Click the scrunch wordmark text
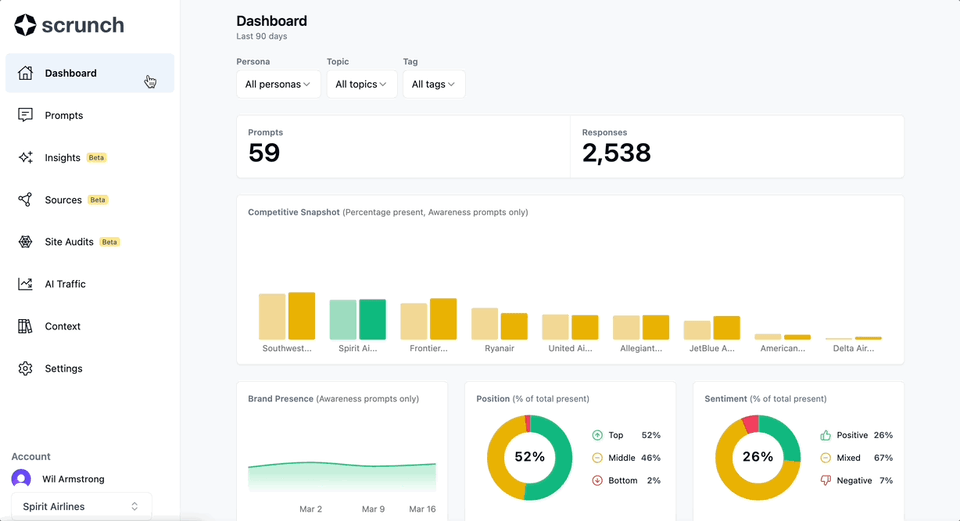 pos(83,25)
